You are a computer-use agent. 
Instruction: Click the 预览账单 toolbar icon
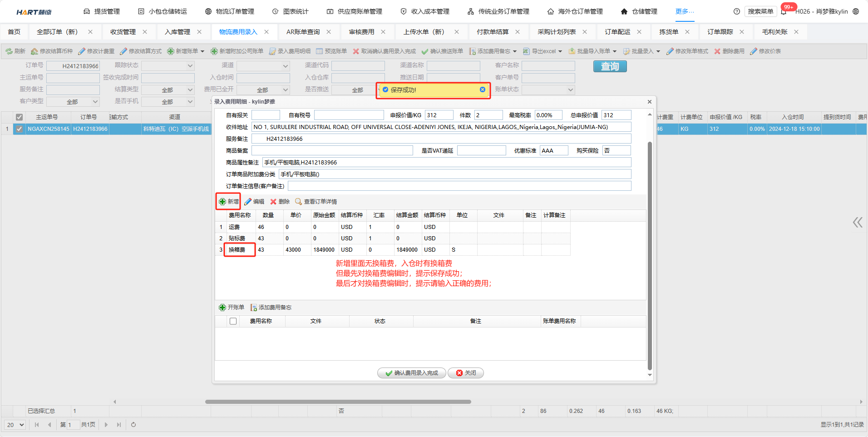320,51
